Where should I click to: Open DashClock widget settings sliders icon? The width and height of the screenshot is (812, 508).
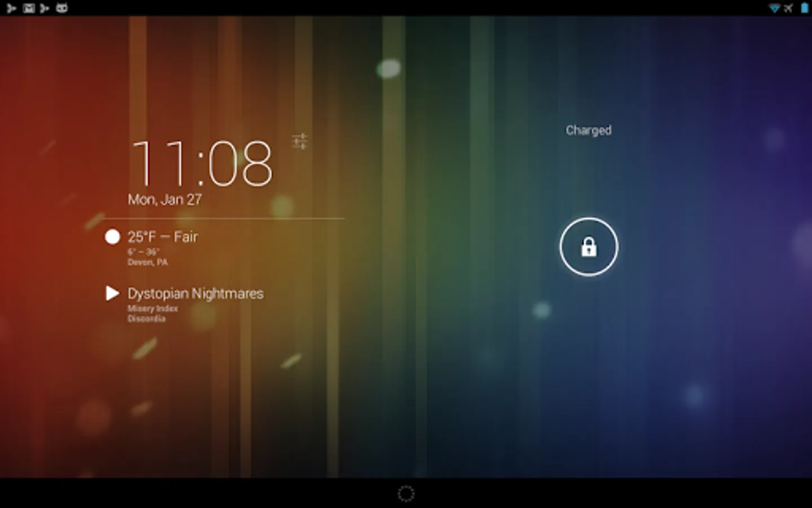tap(300, 141)
